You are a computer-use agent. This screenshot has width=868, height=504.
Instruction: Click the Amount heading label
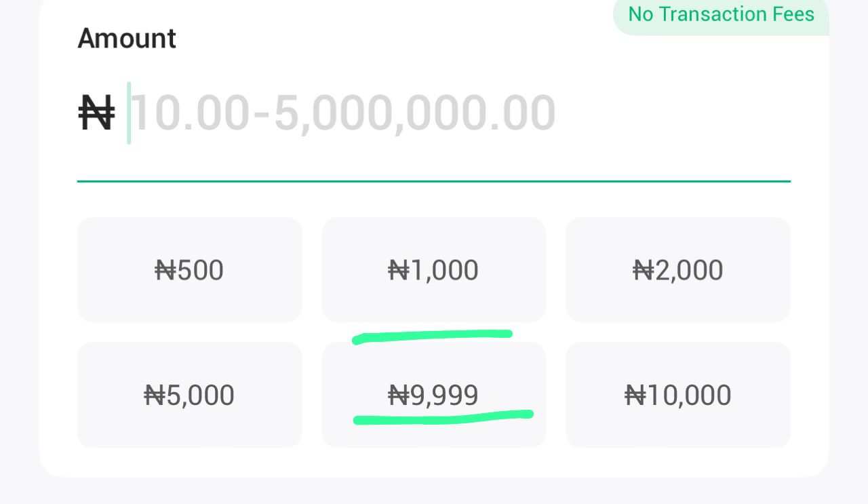(x=127, y=39)
